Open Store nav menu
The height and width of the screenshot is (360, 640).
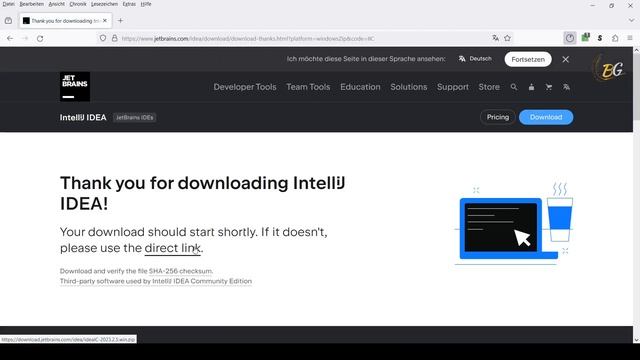point(489,87)
